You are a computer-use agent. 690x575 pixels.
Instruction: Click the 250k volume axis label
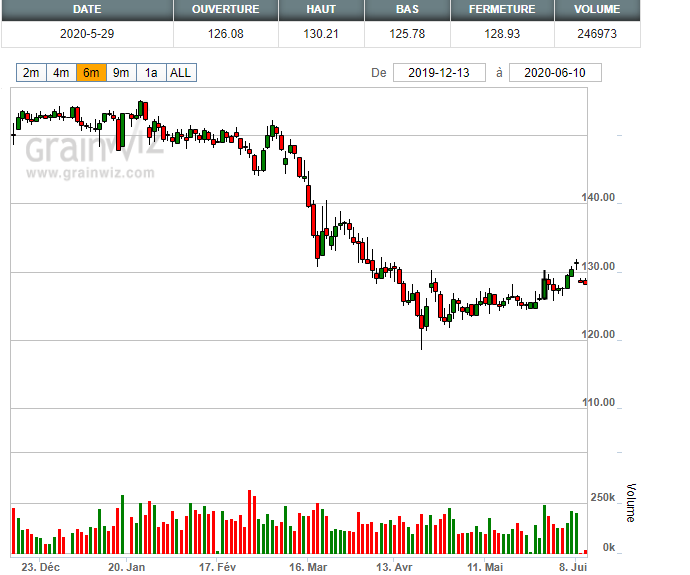(x=602, y=498)
